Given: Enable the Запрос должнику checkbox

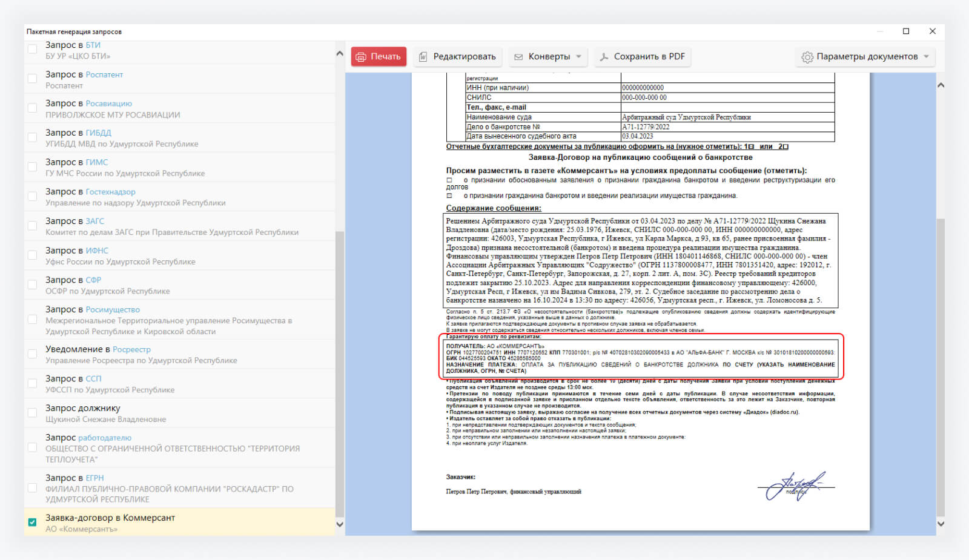Looking at the screenshot, I should point(33,413).
